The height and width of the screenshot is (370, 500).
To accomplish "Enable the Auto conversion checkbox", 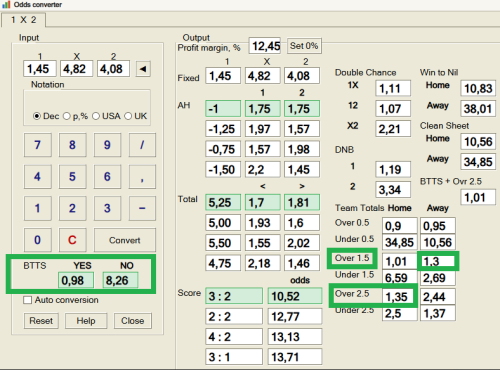I will [x=27, y=300].
